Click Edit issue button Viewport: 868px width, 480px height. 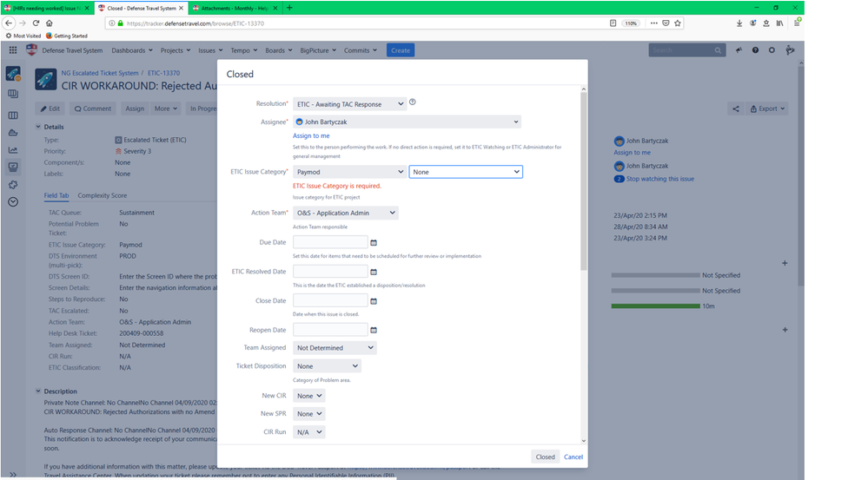click(50, 109)
